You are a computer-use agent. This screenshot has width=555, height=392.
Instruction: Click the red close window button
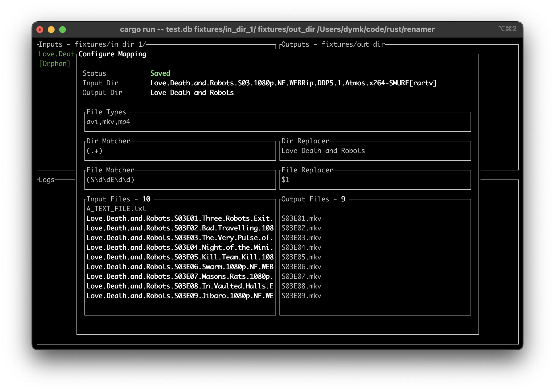(x=40, y=30)
